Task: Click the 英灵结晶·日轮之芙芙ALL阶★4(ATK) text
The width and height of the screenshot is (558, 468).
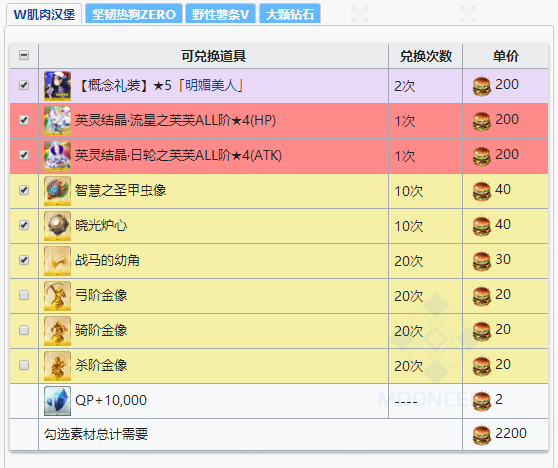Action: (178, 156)
